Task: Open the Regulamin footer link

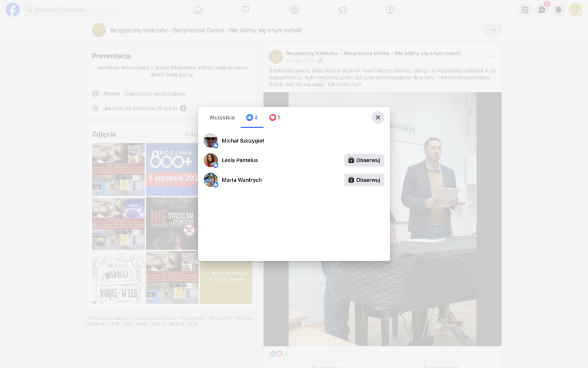Action: pos(220,318)
